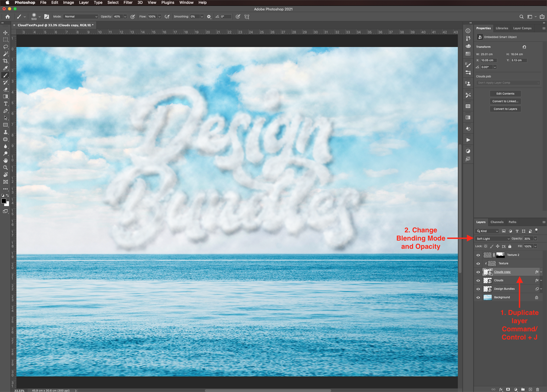Open the Flow dropdown arrow

click(x=159, y=17)
